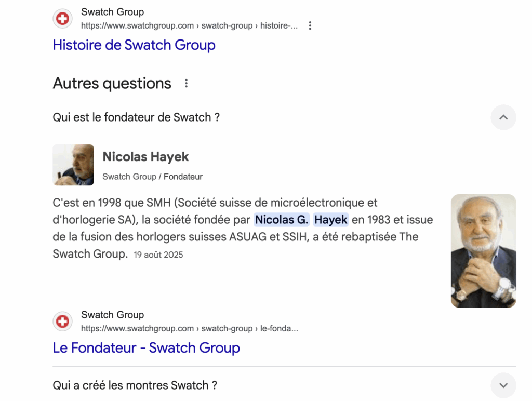Open three-dot menu next to histoire URL
The height and width of the screenshot is (401, 532).
point(310,26)
